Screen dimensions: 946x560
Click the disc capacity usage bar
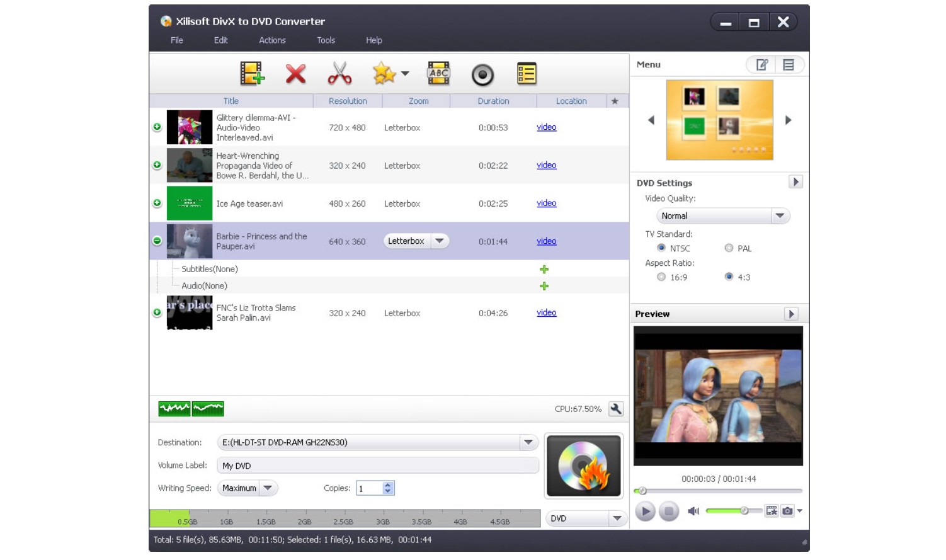(x=345, y=518)
